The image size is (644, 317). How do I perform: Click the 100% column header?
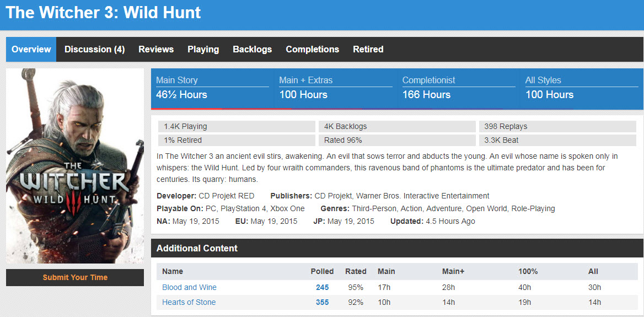point(528,271)
